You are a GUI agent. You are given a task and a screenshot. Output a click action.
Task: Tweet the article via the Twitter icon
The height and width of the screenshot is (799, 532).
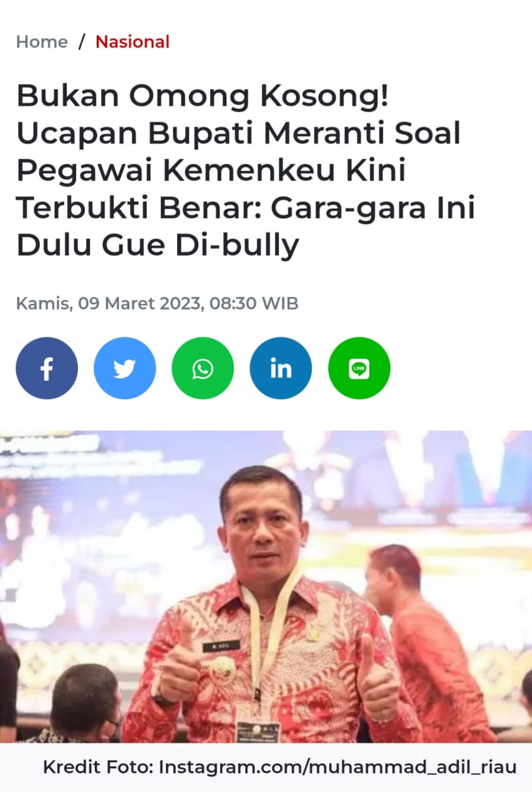click(x=125, y=368)
